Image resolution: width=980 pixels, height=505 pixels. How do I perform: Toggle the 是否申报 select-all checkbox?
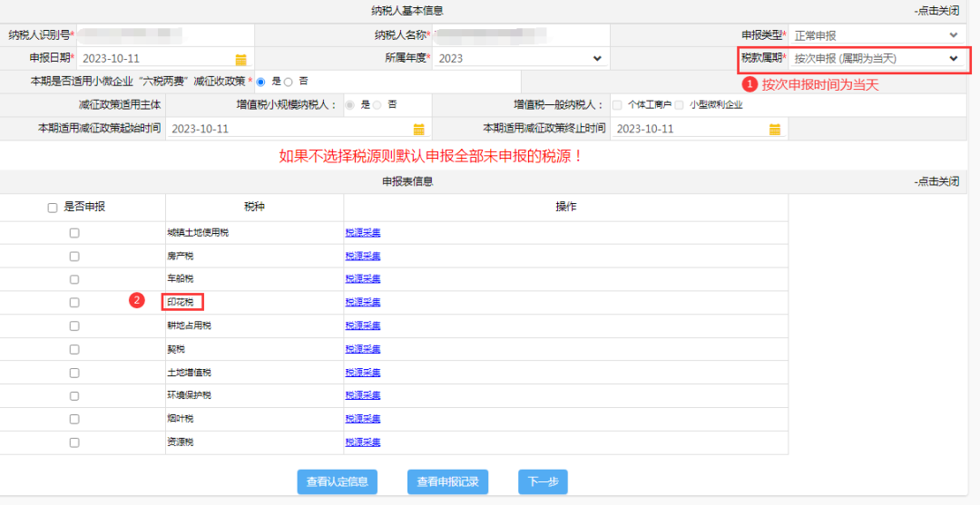[x=53, y=208]
